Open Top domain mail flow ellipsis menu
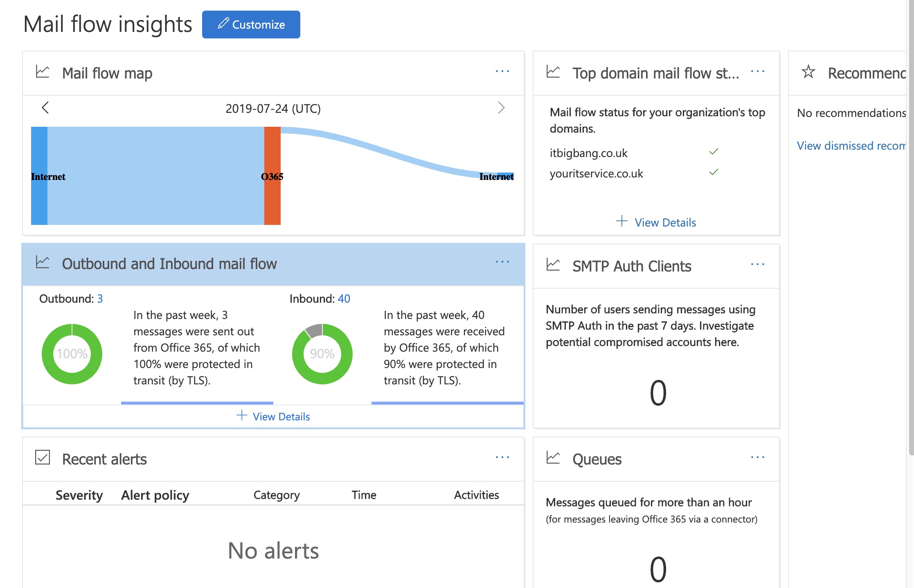Image resolution: width=914 pixels, height=588 pixels. [757, 72]
